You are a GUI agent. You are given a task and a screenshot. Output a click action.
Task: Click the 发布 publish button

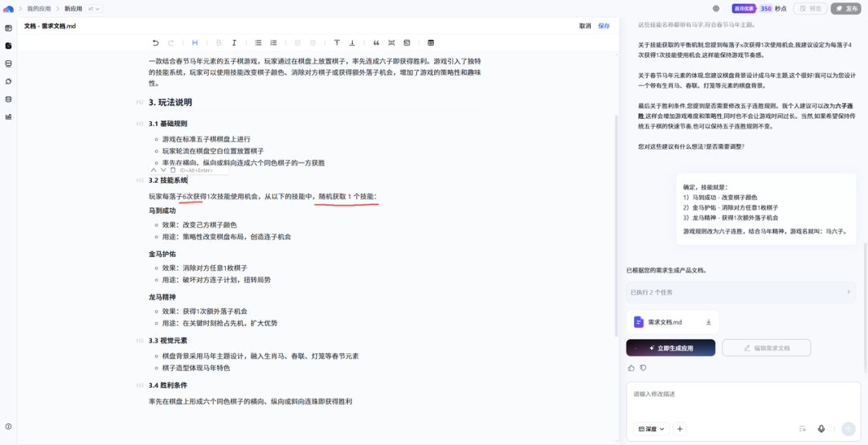tap(845, 9)
